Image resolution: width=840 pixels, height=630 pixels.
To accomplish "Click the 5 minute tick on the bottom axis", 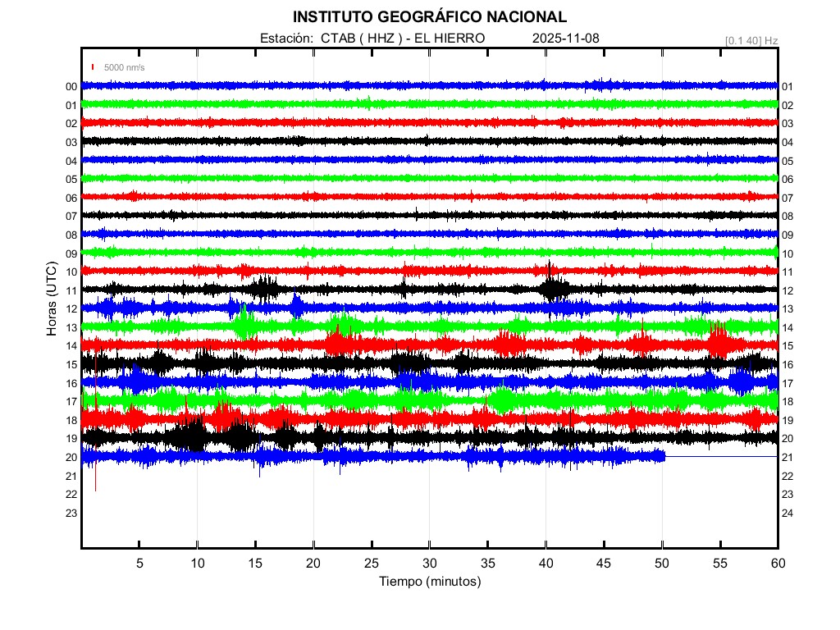I will coord(139,564).
